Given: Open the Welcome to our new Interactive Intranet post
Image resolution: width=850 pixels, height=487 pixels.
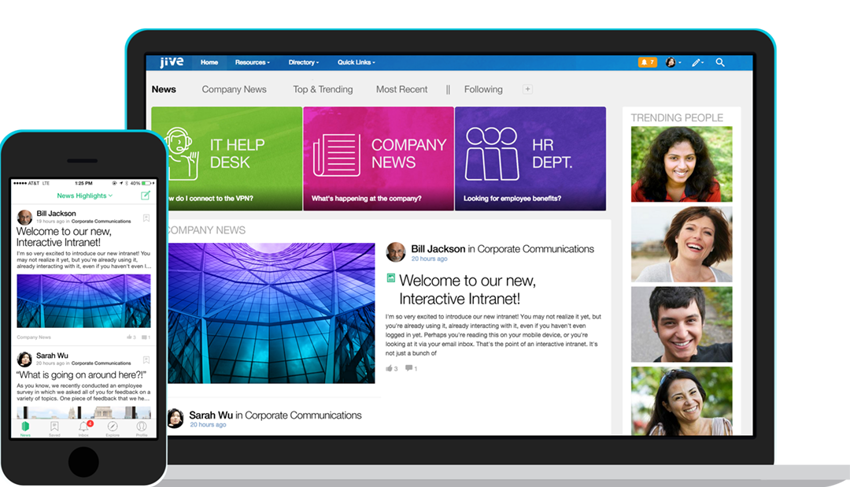Looking at the screenshot, I should pyautogui.click(x=465, y=289).
